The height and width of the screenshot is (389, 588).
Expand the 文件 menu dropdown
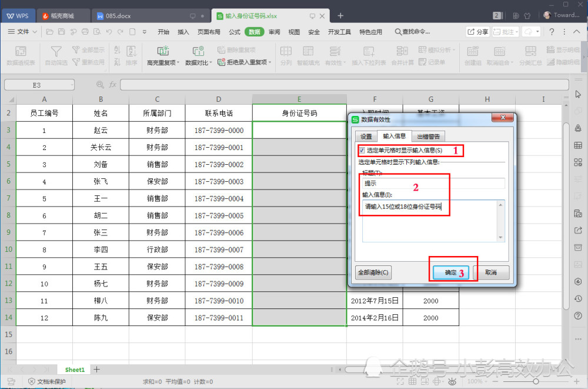click(22, 32)
